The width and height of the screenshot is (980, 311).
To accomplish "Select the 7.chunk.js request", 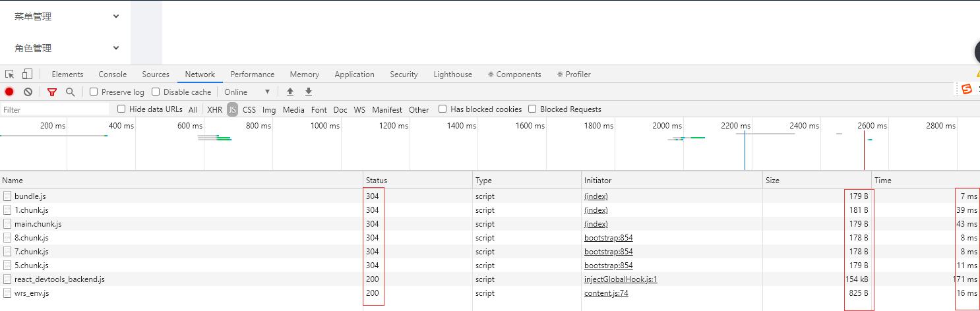I will click(x=490, y=252).
